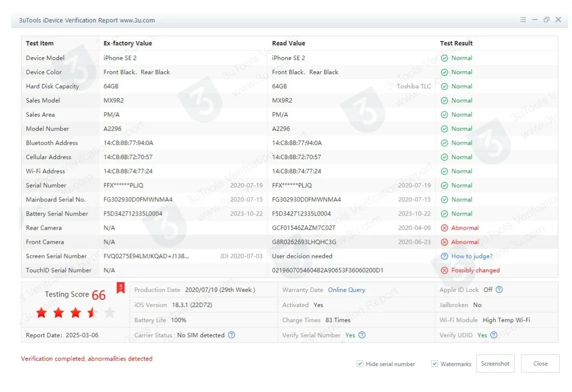This screenshot has width=572, height=392.
Task: Open the help icon next to Carrier Status
Action: coord(231,335)
